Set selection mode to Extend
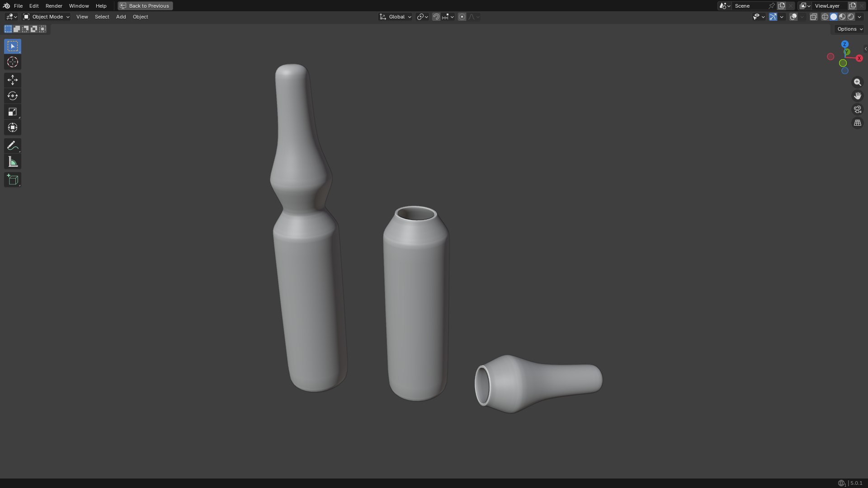Image resolution: width=868 pixels, height=488 pixels. (x=17, y=29)
